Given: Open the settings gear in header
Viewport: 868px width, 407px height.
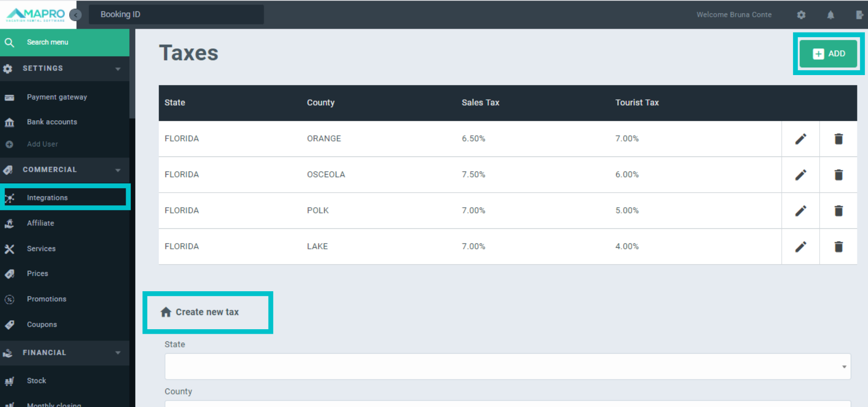Looking at the screenshot, I should (x=801, y=15).
